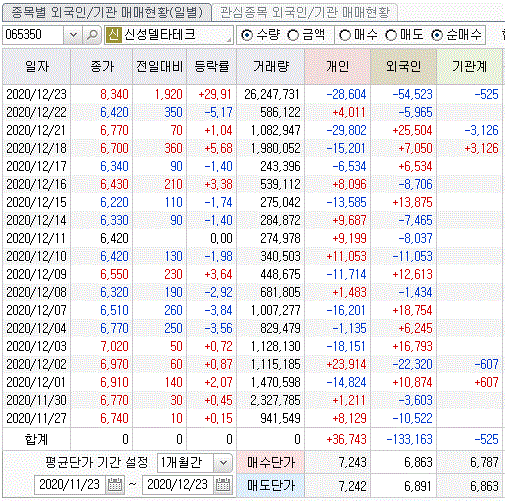The width and height of the screenshot is (505, 501).
Task: Select the 2020/11/27 date row
Action: pyautogui.click(x=252, y=418)
